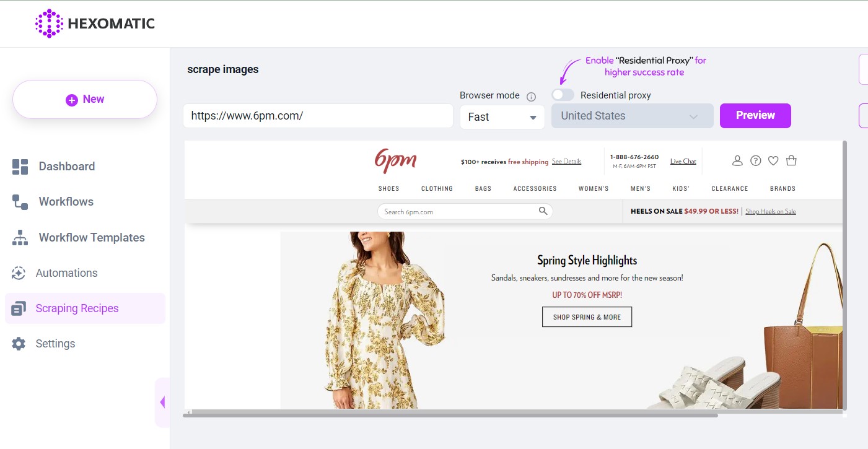Open the Browser mode dropdown
The image size is (868, 449).
click(x=502, y=116)
